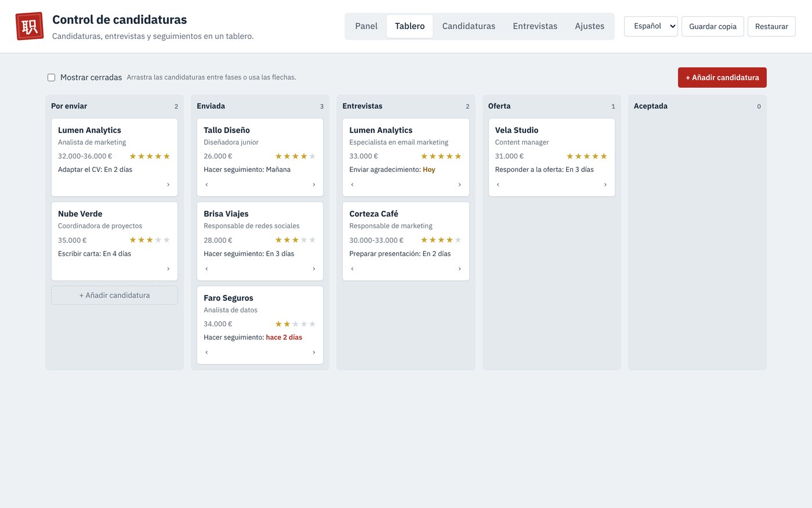
Task: Open the Tallo Diseño card title
Action: 227,130
